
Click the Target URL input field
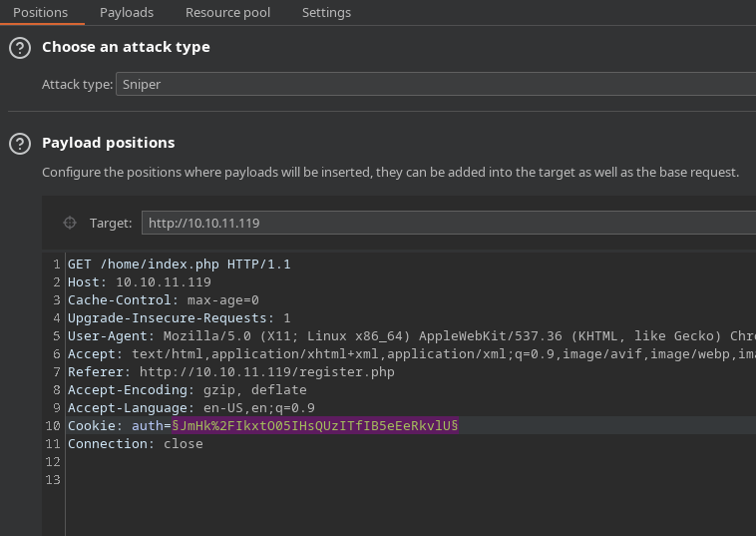pyautogui.click(x=448, y=224)
